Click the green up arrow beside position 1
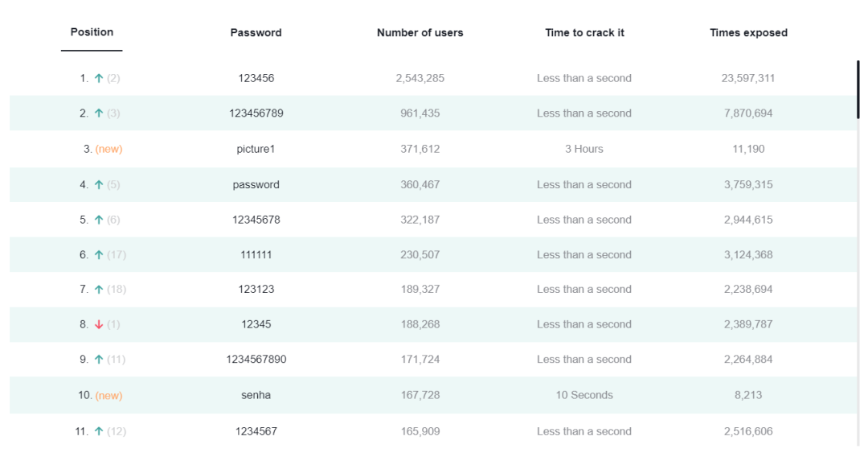Viewport: 868px width, 461px height. point(99,78)
